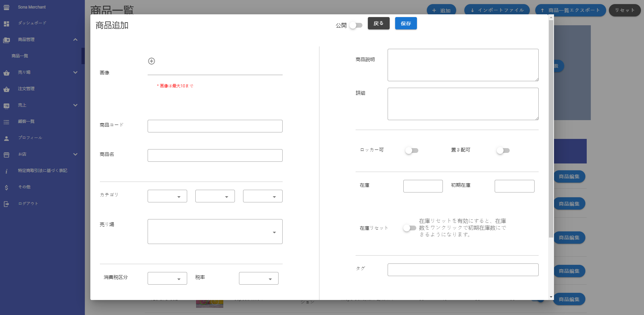Turn on the 在庫リセット switch
644x315 pixels.
pos(409,228)
